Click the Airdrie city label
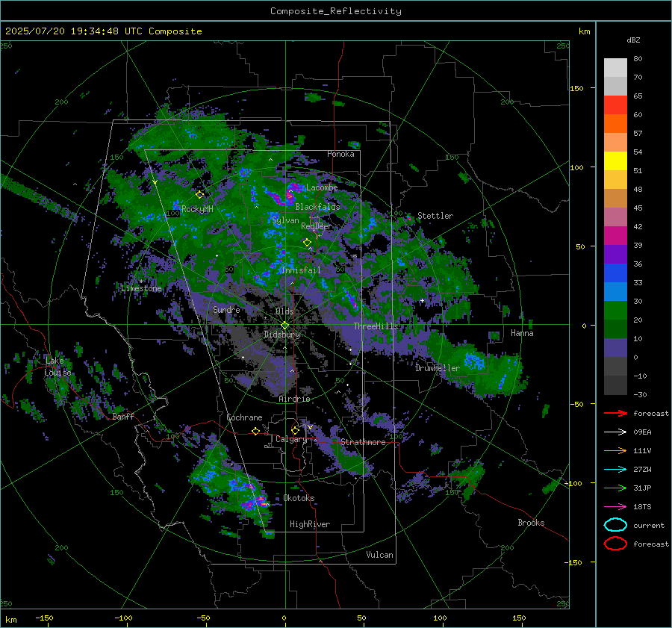 point(294,399)
